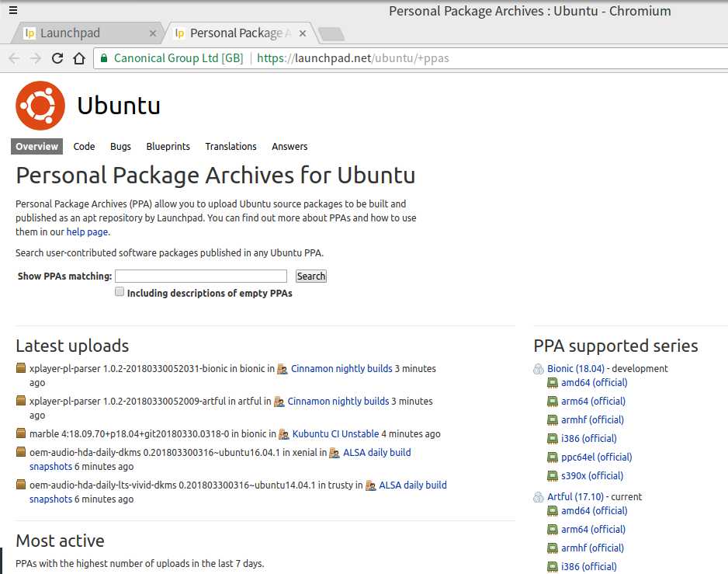
Task: Open Bionic i386 (official) link
Action: coord(589,438)
